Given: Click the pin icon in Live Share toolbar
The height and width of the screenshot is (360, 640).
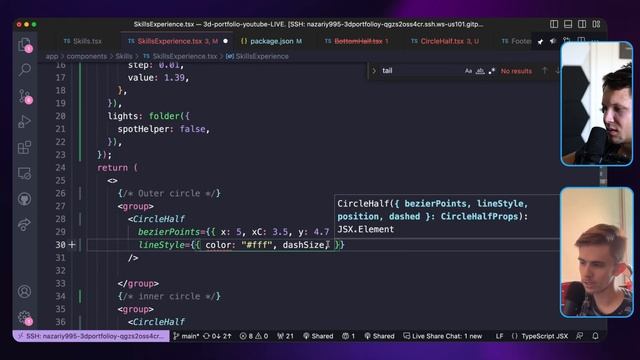Looking at the screenshot, I should click(540, 41).
